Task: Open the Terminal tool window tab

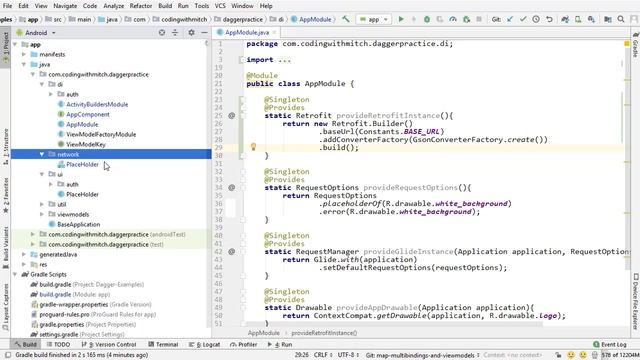Action: pyautogui.click(x=163, y=344)
